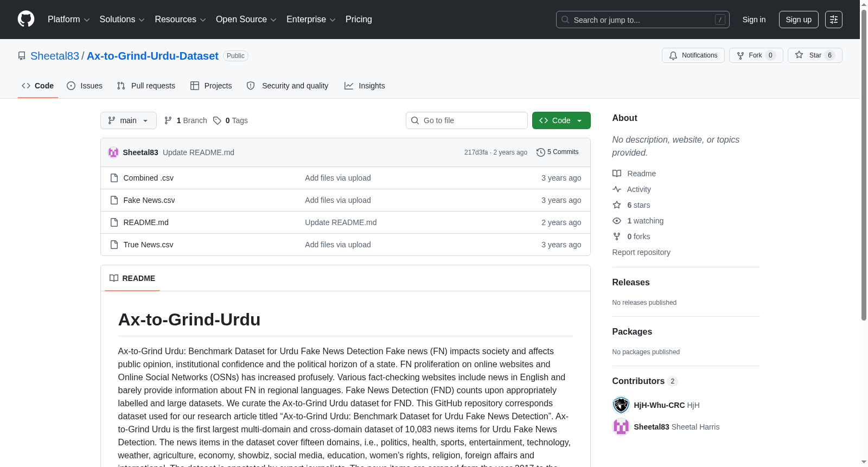Click the bell icon in Notifications
This screenshot has height=467, width=868.
[673, 55]
